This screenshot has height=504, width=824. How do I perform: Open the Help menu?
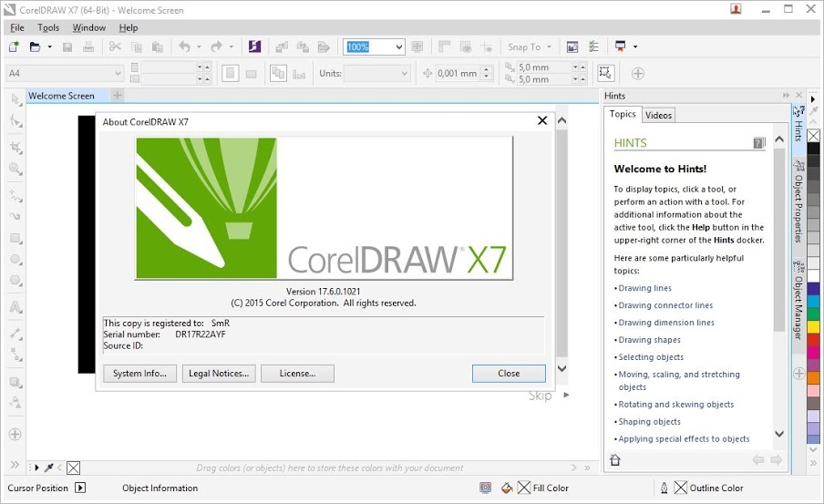[x=129, y=28]
